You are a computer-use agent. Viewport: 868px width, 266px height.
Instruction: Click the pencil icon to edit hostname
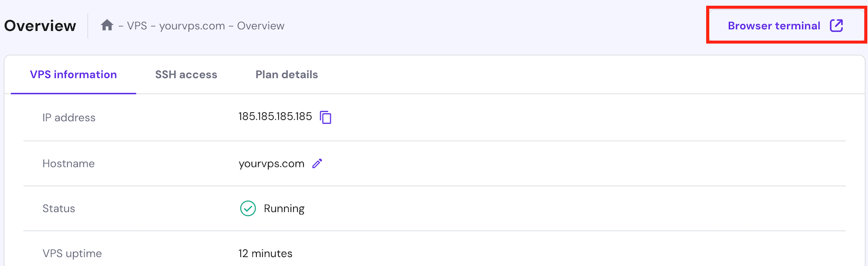317,164
